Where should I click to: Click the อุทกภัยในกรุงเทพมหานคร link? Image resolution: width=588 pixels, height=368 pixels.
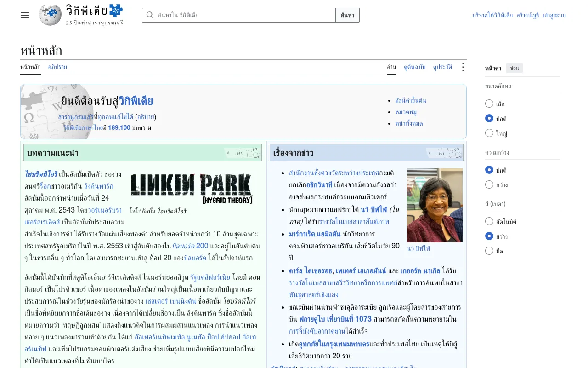pyautogui.click(x=334, y=344)
